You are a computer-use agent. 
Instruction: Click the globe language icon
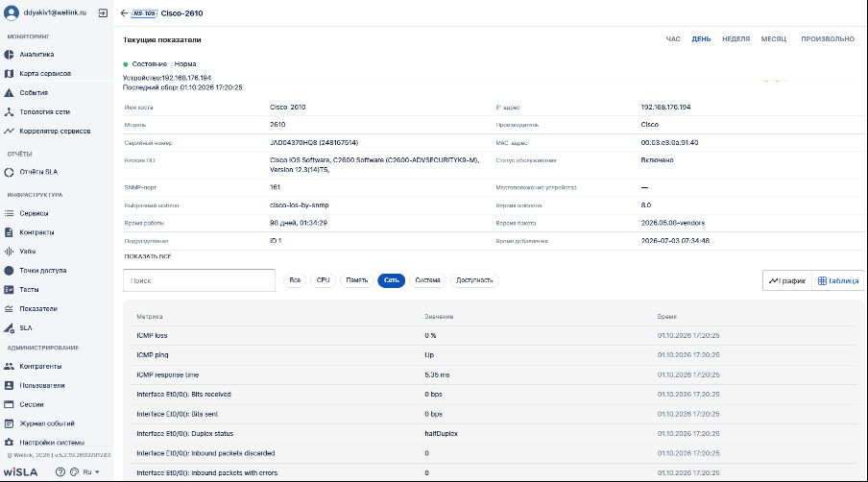click(74, 472)
